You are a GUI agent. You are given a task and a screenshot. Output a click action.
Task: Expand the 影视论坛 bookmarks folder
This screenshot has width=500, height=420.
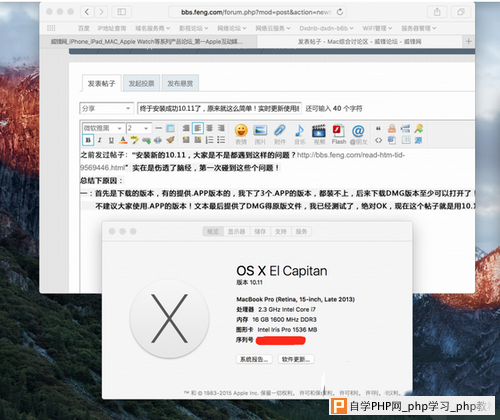[x=193, y=28]
